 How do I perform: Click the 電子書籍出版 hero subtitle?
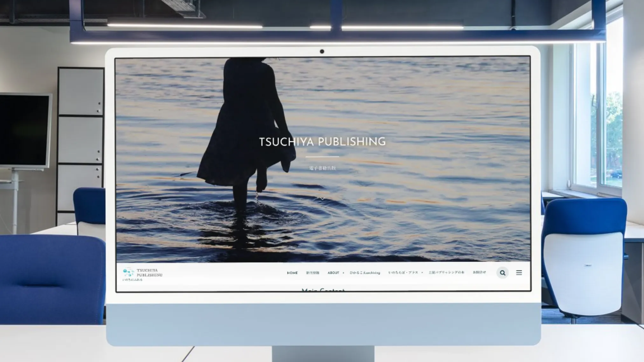(x=322, y=168)
